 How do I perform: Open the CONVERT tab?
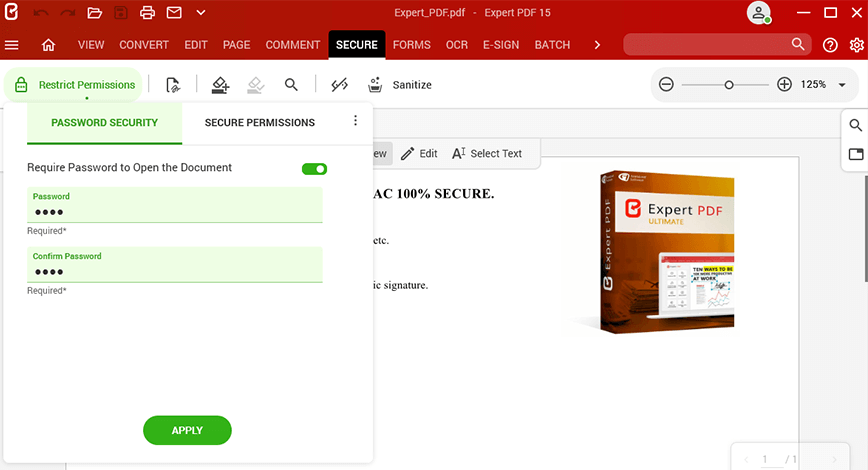144,45
